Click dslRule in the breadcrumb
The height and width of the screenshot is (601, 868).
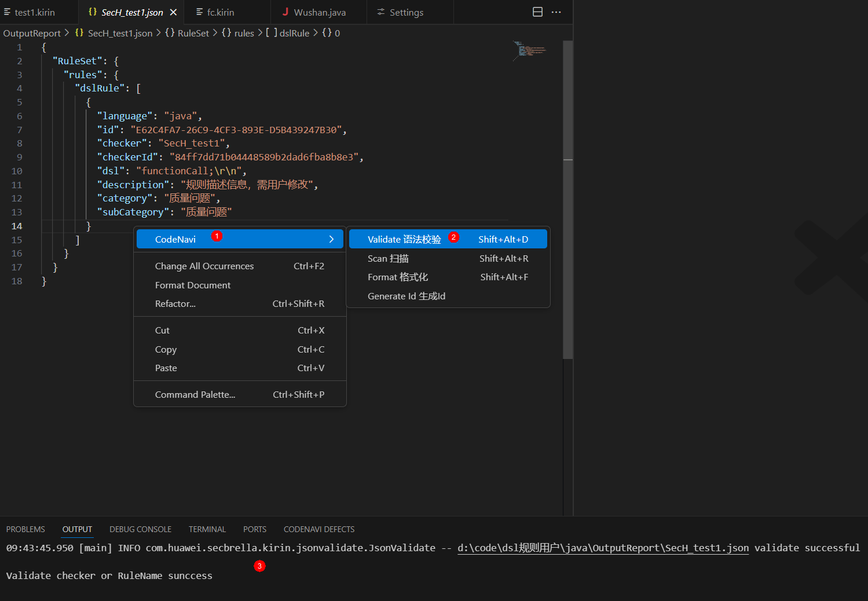tap(294, 34)
